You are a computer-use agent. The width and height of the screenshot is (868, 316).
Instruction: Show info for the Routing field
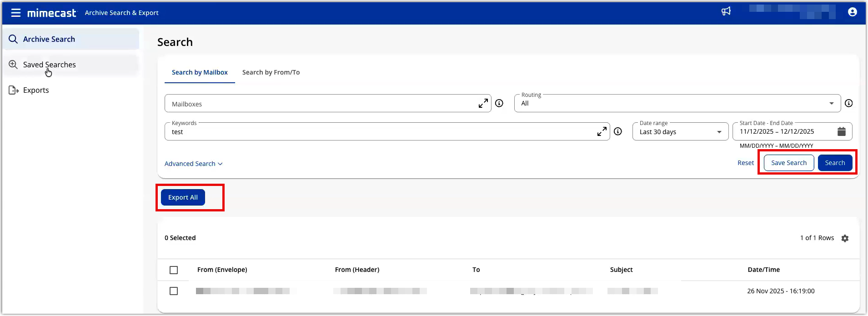(x=848, y=103)
